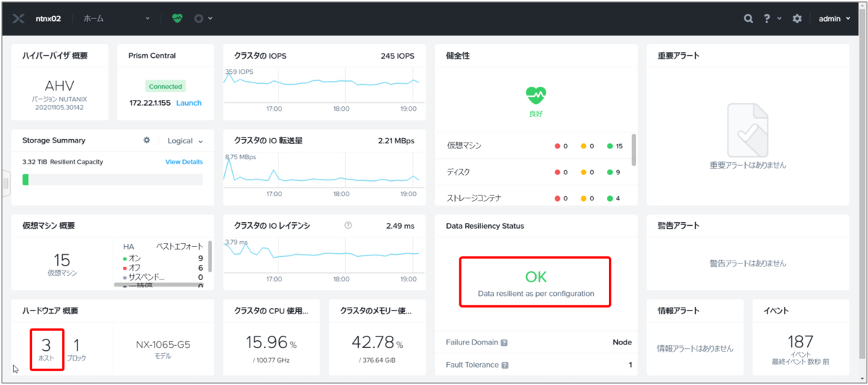Click the Connected status badge

tap(165, 86)
